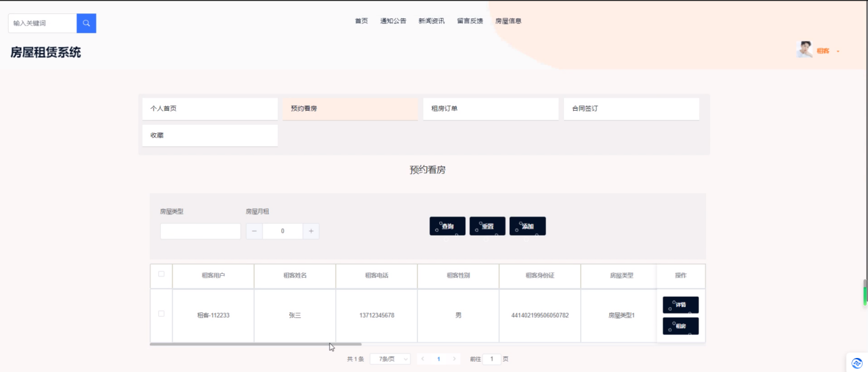Screen dimensions: 868x372
Task: Go to the next page arrow
Action: (454, 359)
